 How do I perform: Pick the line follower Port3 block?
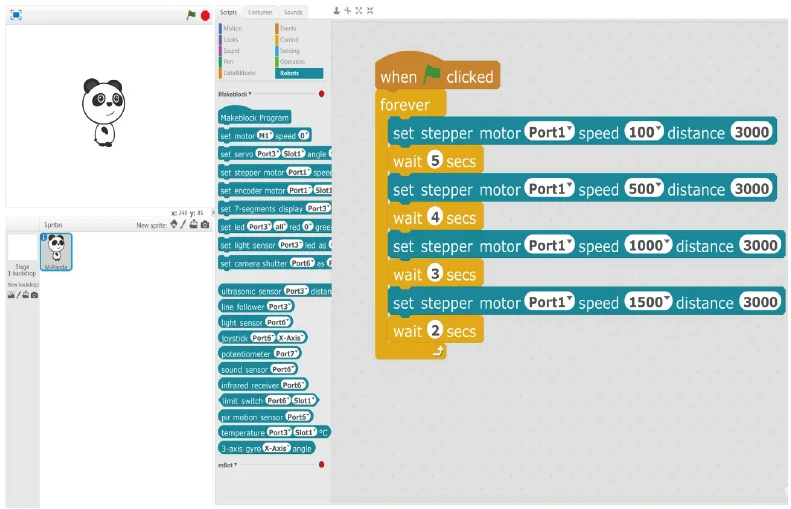tap(256, 306)
